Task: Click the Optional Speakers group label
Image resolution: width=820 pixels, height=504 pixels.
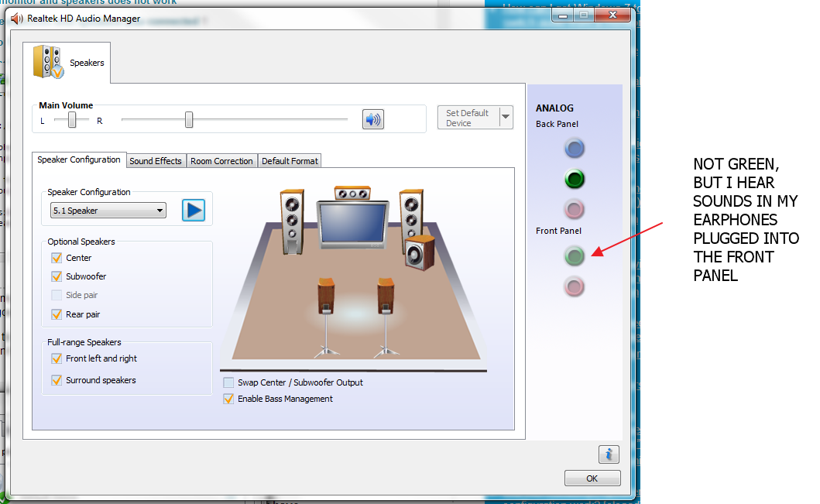Action: coord(81,242)
